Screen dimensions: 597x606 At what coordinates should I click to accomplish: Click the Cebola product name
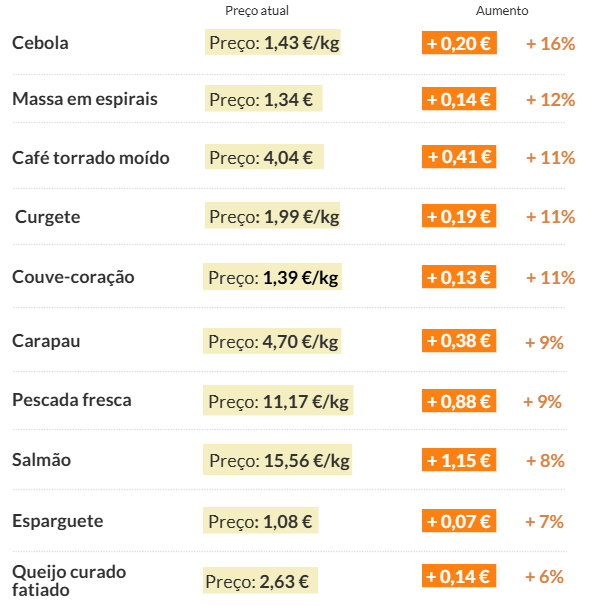point(40,43)
